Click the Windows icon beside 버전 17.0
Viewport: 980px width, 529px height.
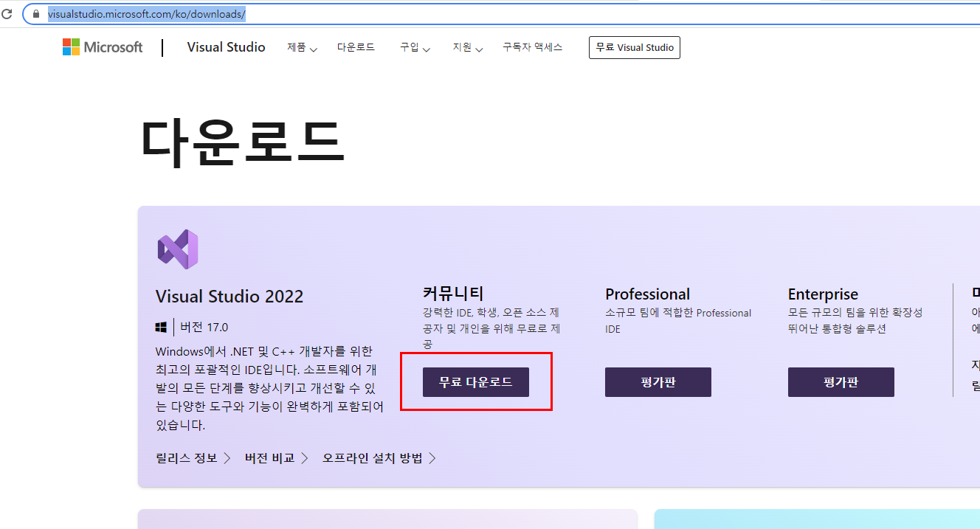162,327
